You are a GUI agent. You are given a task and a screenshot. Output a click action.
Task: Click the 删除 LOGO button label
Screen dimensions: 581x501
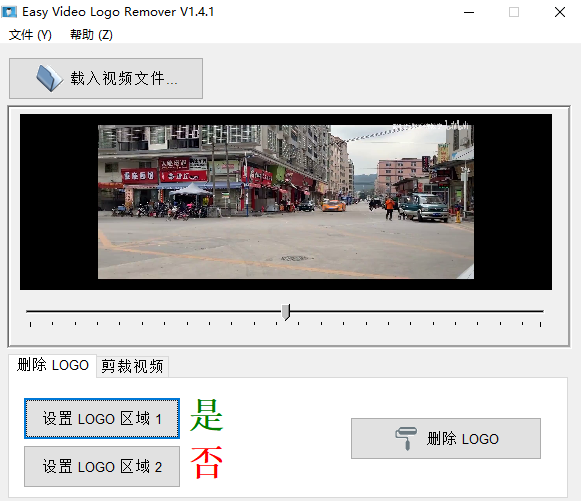click(x=462, y=439)
